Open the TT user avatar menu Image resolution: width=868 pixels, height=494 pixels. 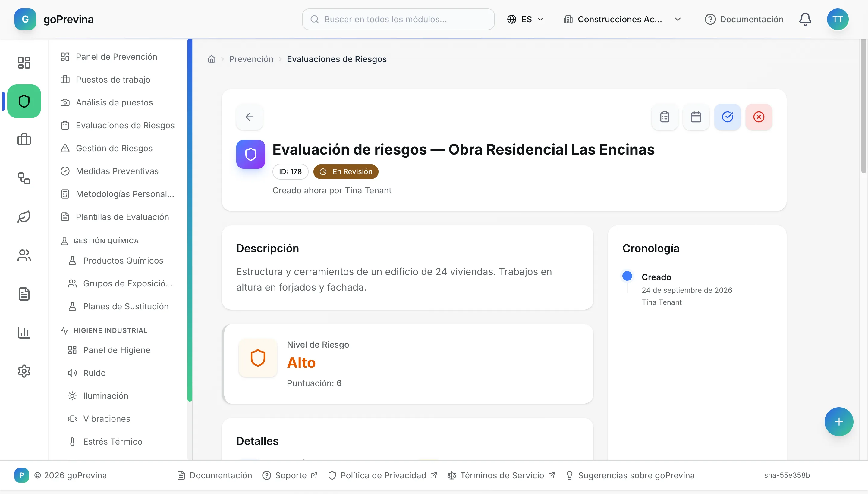pyautogui.click(x=838, y=19)
